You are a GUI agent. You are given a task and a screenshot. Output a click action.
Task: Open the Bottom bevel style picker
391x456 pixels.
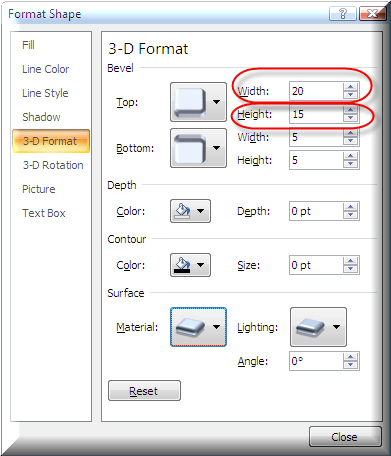(x=198, y=148)
